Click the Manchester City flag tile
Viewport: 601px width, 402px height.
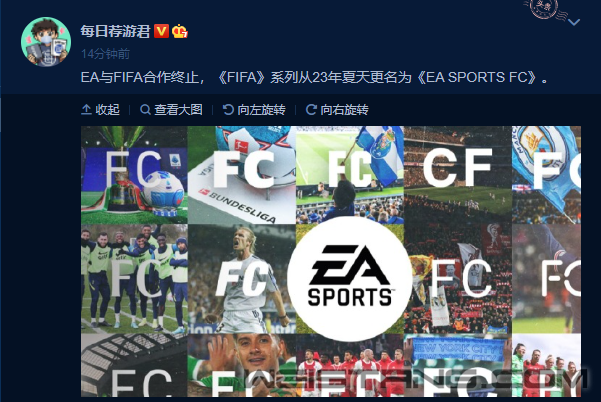[546, 175]
